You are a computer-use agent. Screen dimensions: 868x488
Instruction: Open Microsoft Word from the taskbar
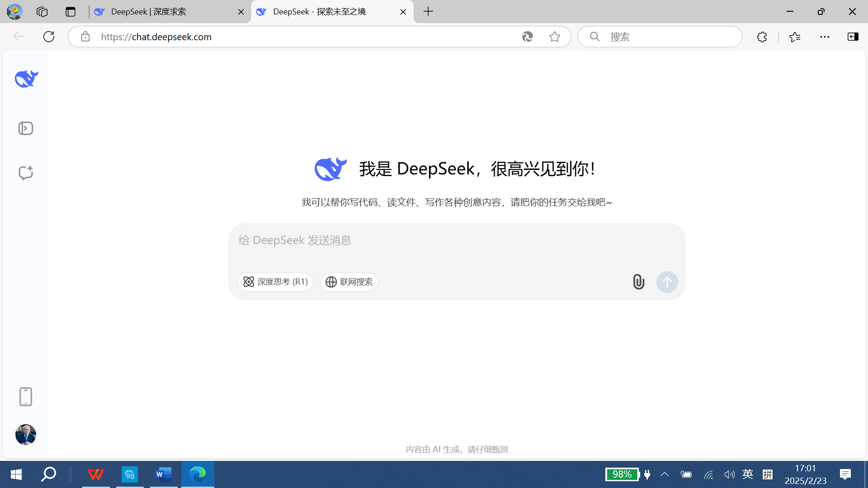click(164, 474)
